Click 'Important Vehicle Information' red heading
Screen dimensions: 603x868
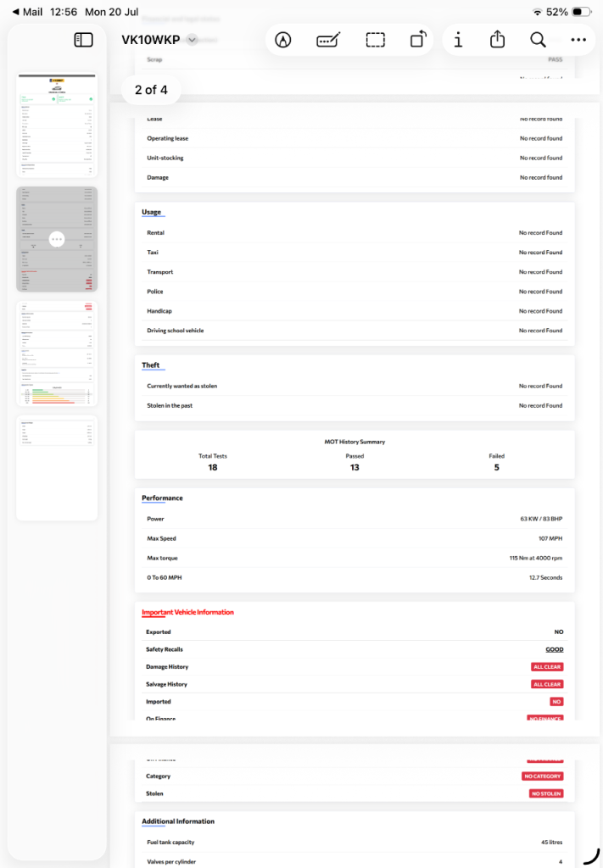click(x=187, y=612)
